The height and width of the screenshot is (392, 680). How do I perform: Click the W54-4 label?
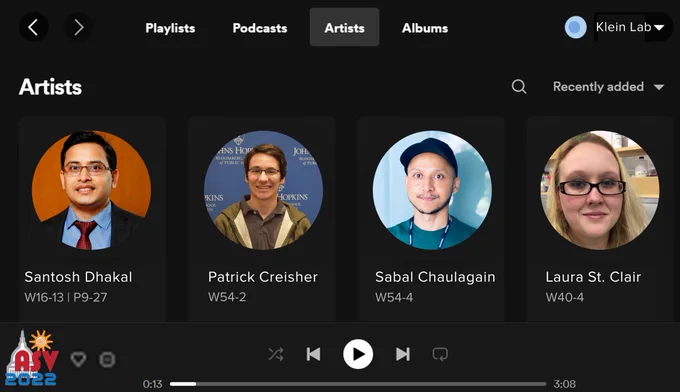[x=394, y=297]
